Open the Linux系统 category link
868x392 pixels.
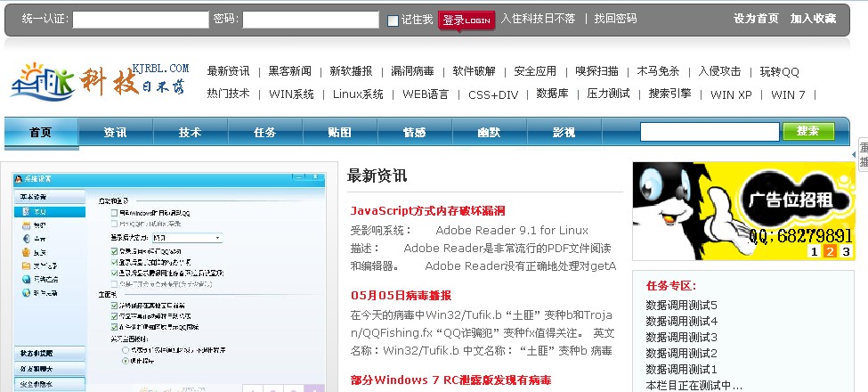358,94
